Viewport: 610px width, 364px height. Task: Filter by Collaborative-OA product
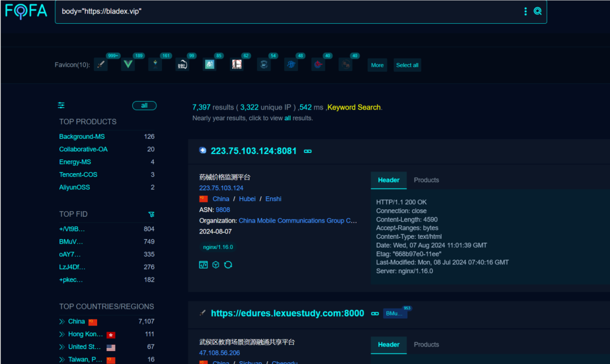coord(83,150)
